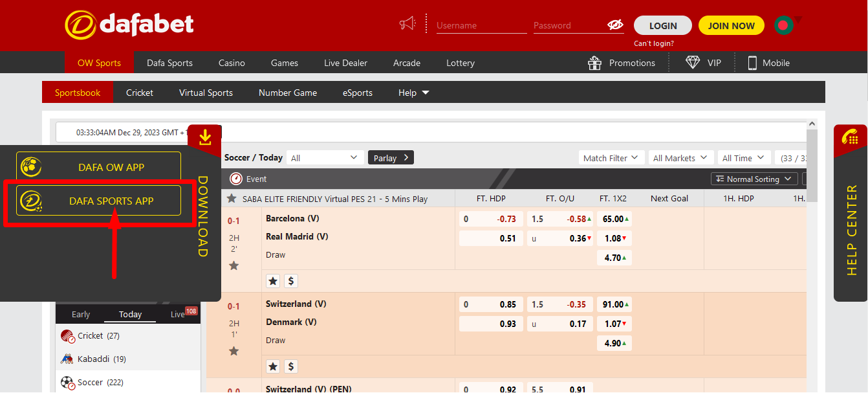This screenshot has width=868, height=393.
Task: Click the boxed star under Switzerland Draw
Action: [273, 366]
